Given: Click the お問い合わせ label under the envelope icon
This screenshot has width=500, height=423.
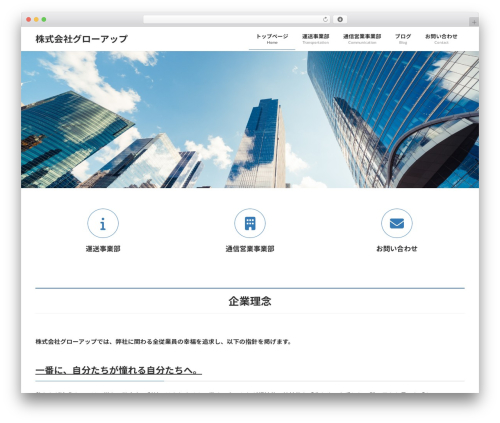Looking at the screenshot, I should 397,249.
